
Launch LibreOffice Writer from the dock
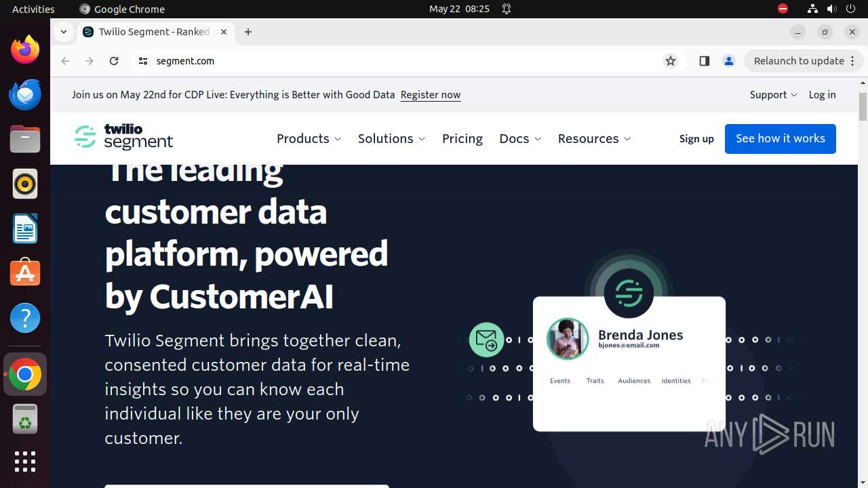click(x=25, y=228)
